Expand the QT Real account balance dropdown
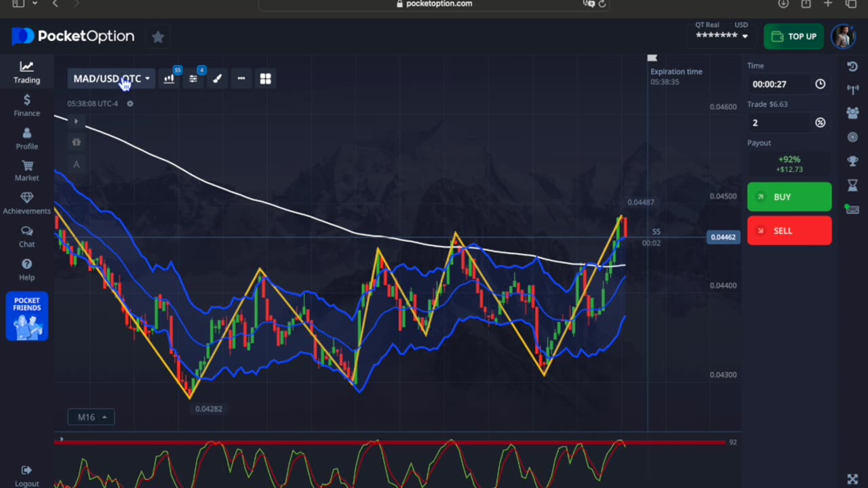Screen dimensions: 868x488 click(x=722, y=35)
